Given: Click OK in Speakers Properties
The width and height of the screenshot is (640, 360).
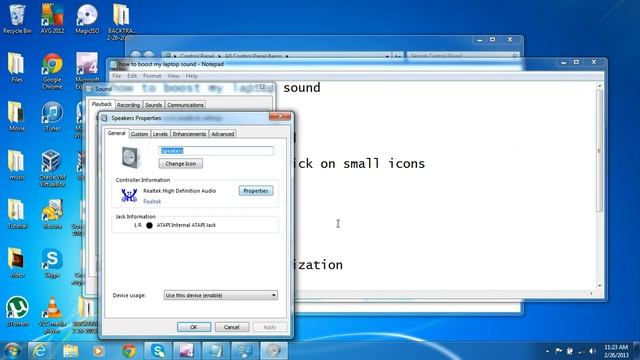Looking at the screenshot, I should pos(194,327).
